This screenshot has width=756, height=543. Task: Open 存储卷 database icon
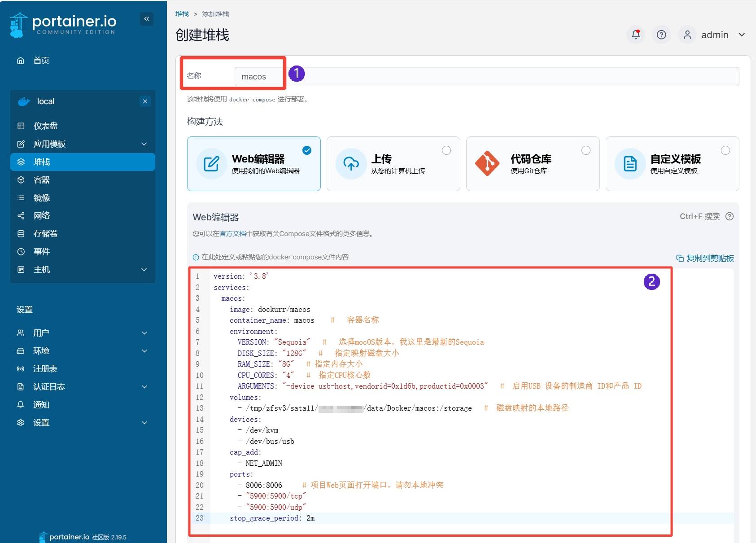click(x=21, y=234)
